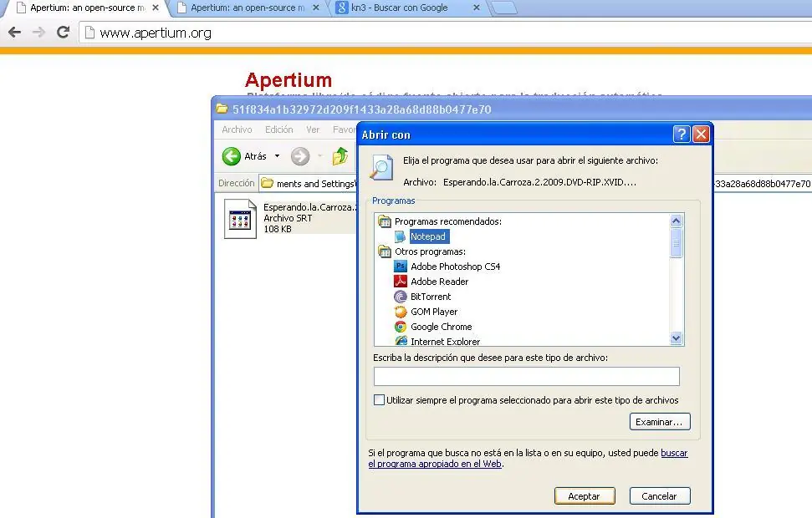Go back with Chrome's back arrow

pos(14,32)
